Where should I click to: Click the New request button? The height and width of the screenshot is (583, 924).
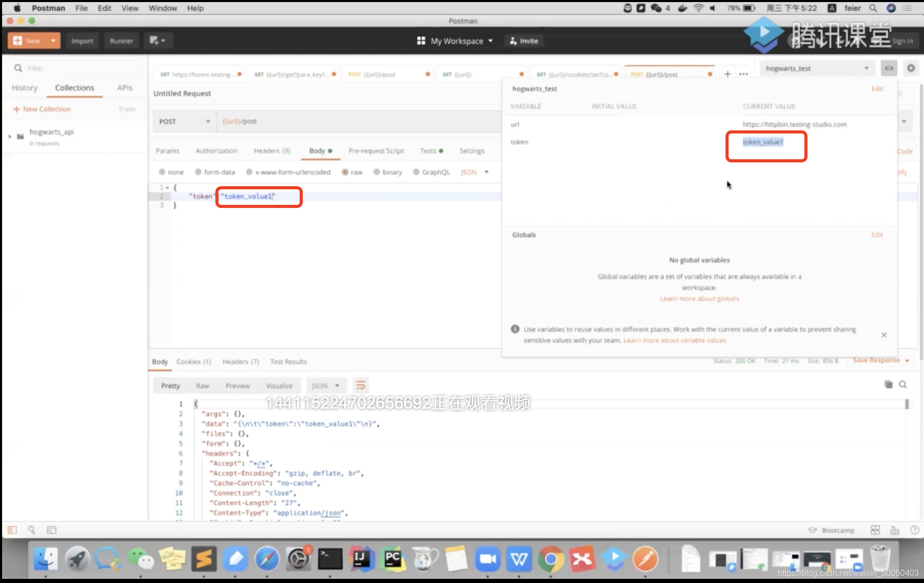26,40
